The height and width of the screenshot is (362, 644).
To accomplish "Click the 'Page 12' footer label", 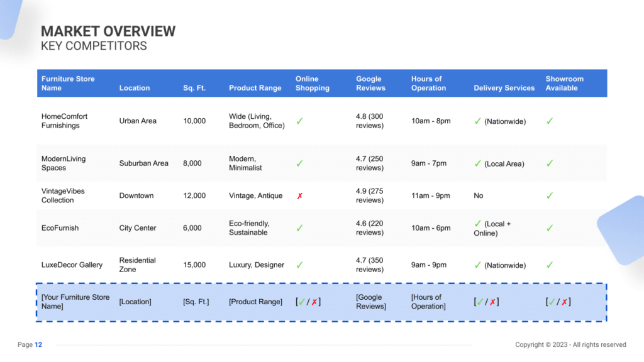I will pyautogui.click(x=30, y=345).
